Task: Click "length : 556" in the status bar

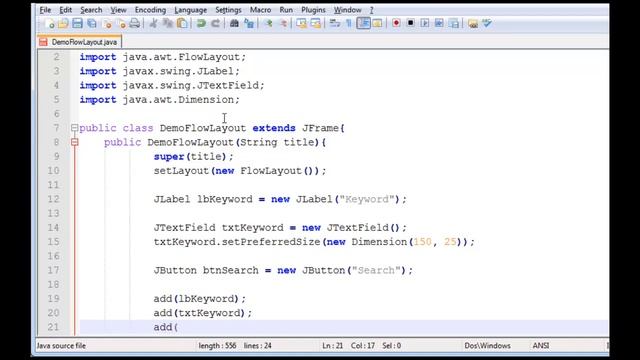Action: click(217, 346)
